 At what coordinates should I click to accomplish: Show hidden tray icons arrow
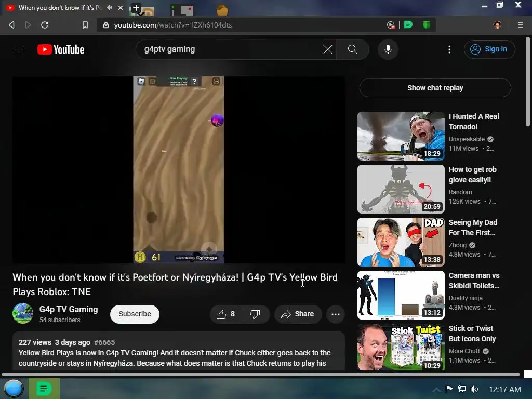tap(436, 390)
